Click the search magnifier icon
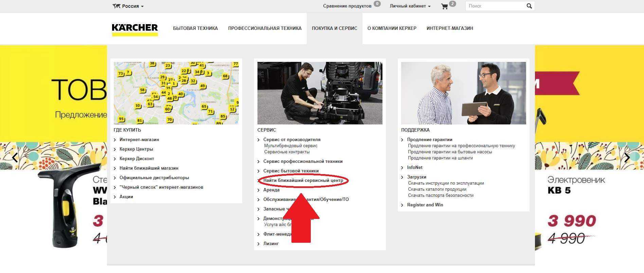The image size is (644, 273). click(x=529, y=6)
